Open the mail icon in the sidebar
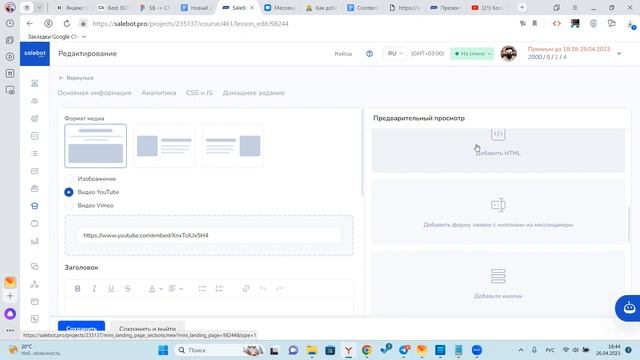The image size is (640, 360). coord(35,171)
